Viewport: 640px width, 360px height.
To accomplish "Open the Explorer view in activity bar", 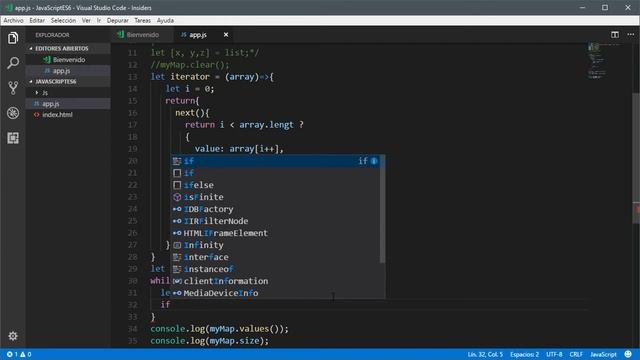I will click(13, 38).
